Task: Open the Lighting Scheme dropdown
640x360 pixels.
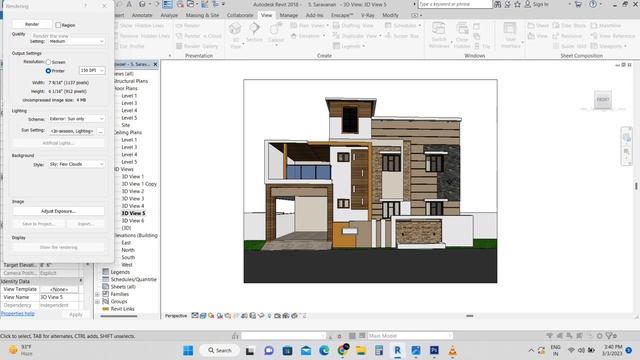Action: coord(76,119)
